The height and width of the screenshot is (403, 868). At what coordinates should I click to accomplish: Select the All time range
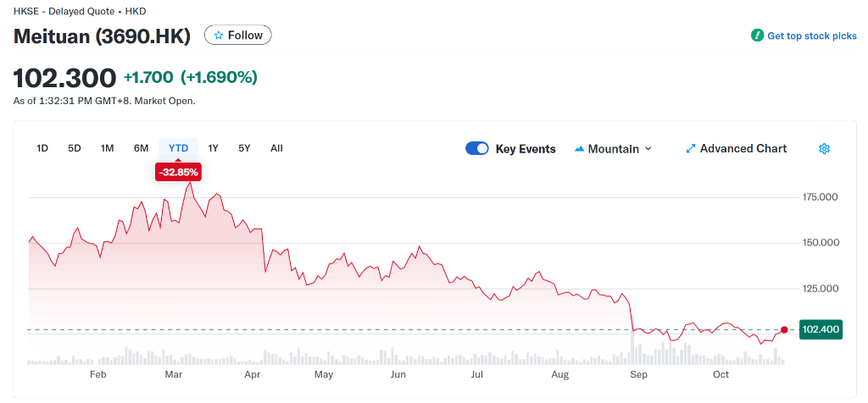276,148
